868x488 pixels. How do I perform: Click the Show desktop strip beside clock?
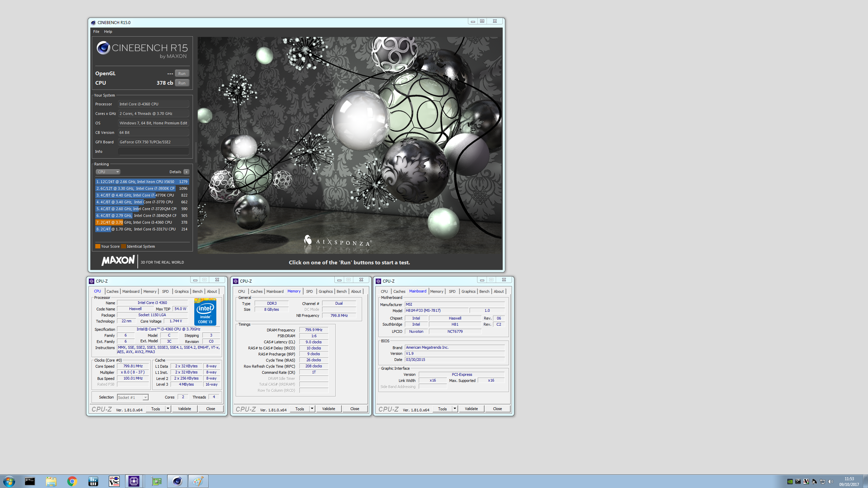(865, 482)
